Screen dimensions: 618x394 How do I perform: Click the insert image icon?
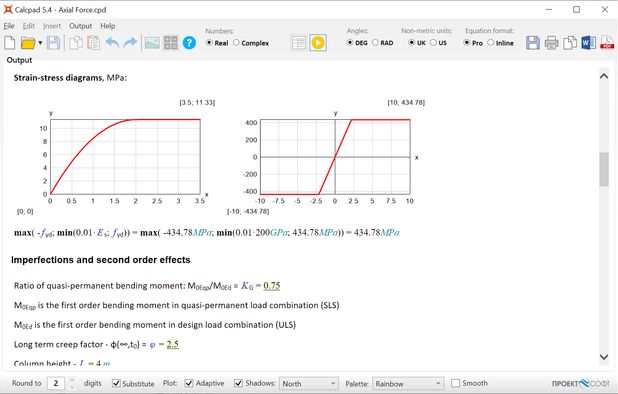coord(152,43)
